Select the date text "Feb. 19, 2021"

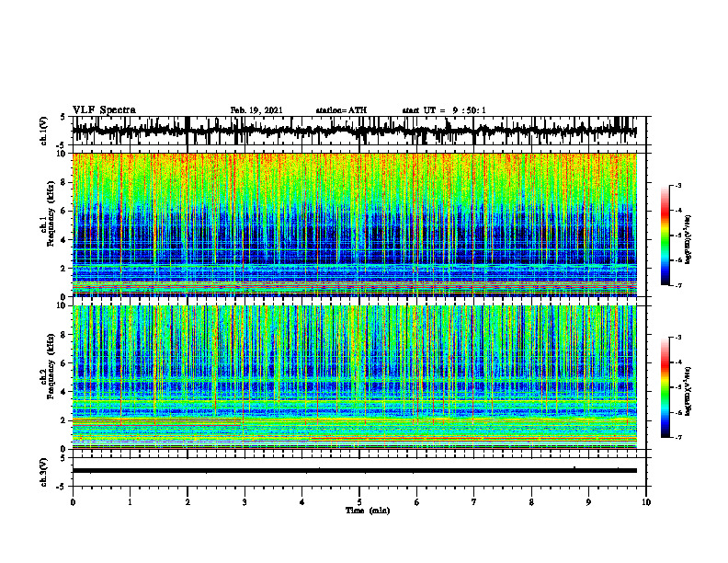coord(256,110)
